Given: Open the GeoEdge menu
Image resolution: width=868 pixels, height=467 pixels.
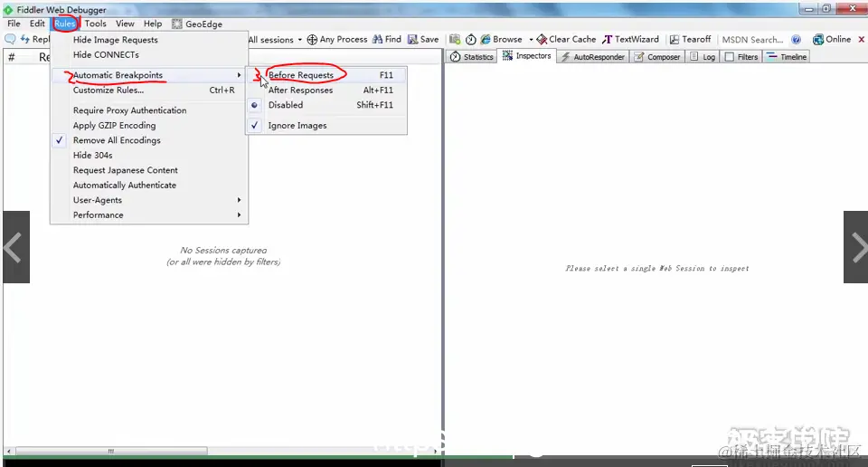Looking at the screenshot, I should tap(197, 24).
